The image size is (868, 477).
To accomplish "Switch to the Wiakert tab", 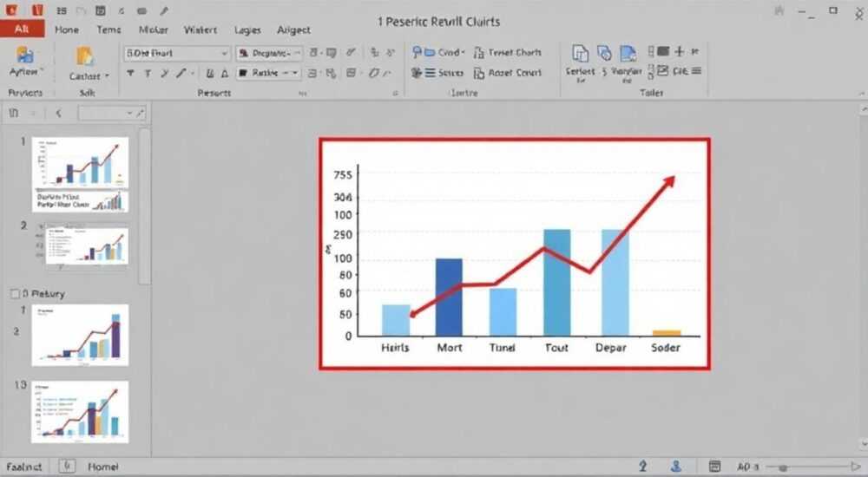I will (201, 29).
